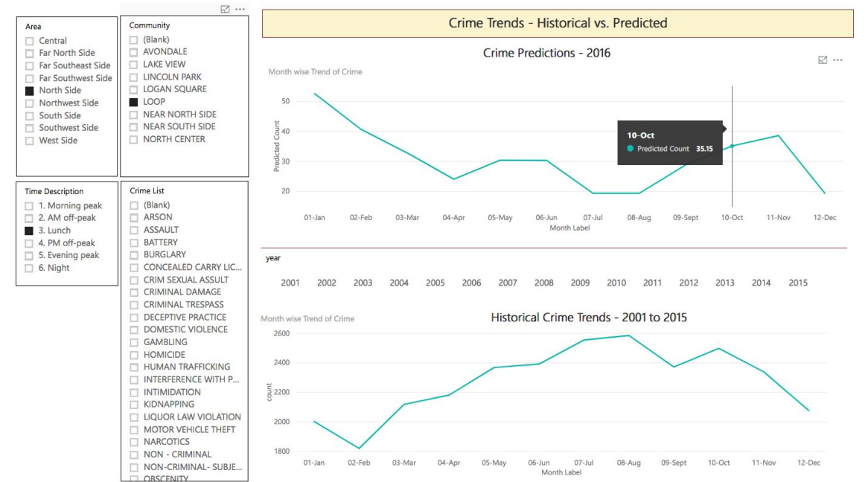
Task: Check the West Side area checkbox
Action: (30, 141)
